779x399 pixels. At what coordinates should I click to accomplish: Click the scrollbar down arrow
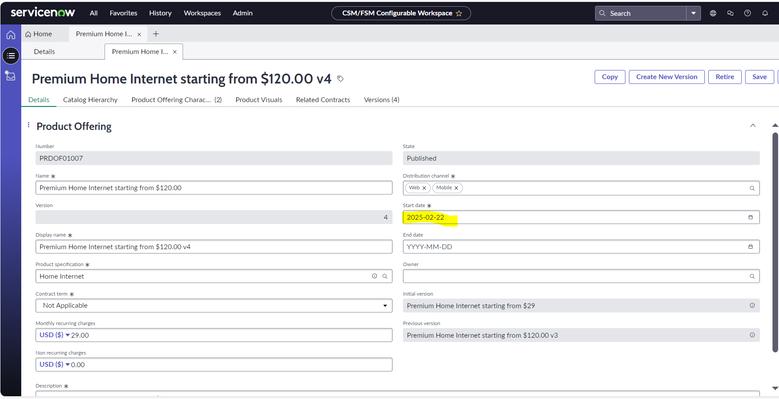point(775,388)
